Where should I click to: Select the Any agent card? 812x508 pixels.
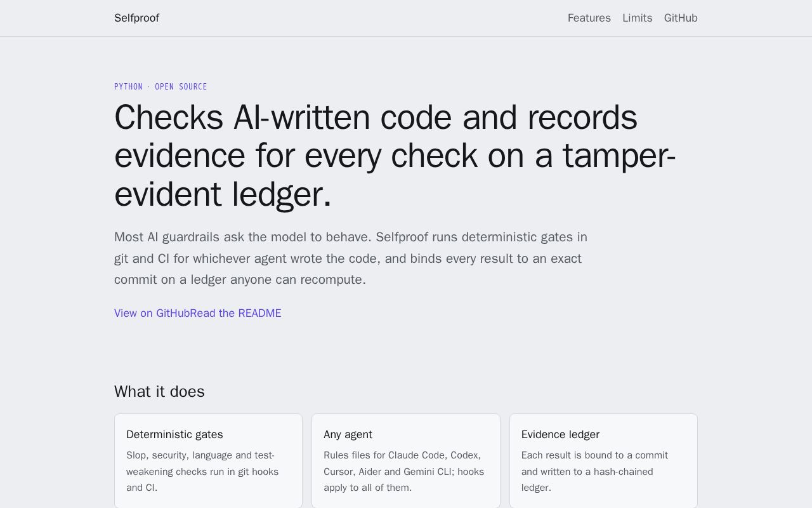tap(406, 461)
